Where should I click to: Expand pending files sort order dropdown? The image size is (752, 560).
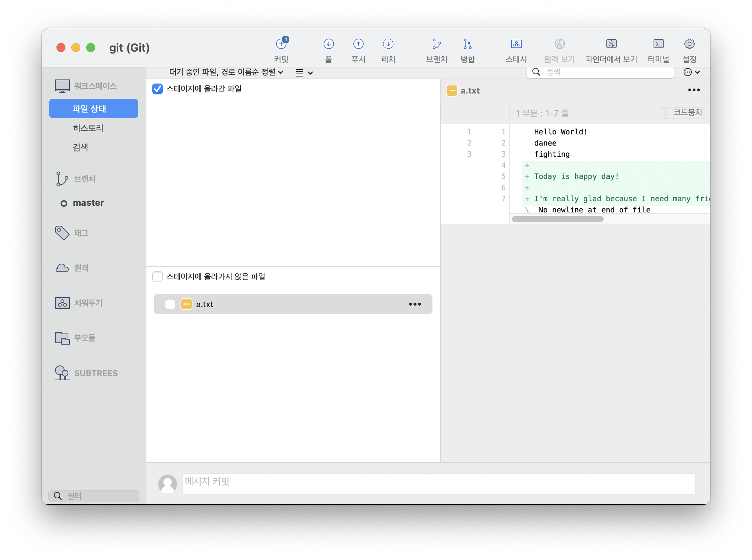click(226, 72)
